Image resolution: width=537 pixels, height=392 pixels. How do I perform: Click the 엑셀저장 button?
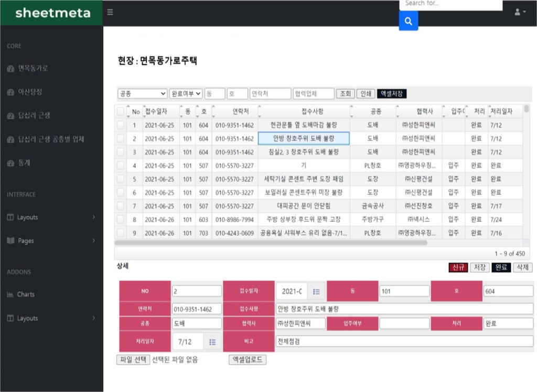[391, 93]
